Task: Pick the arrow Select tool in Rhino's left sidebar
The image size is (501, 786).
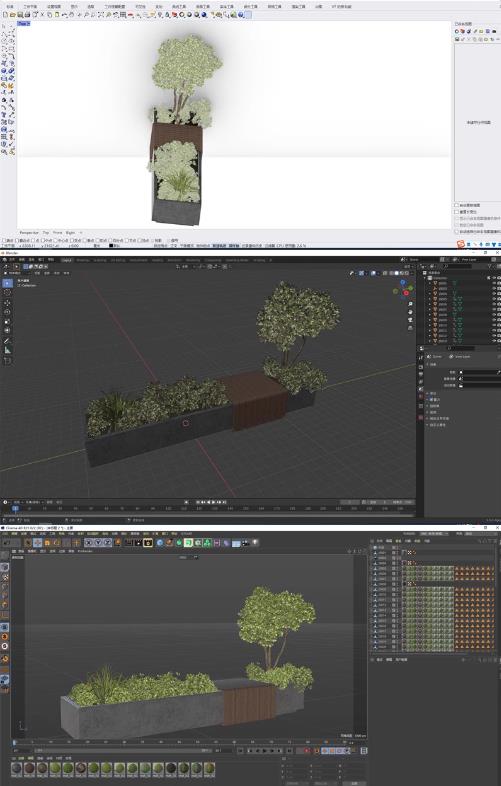Action: 5,26
